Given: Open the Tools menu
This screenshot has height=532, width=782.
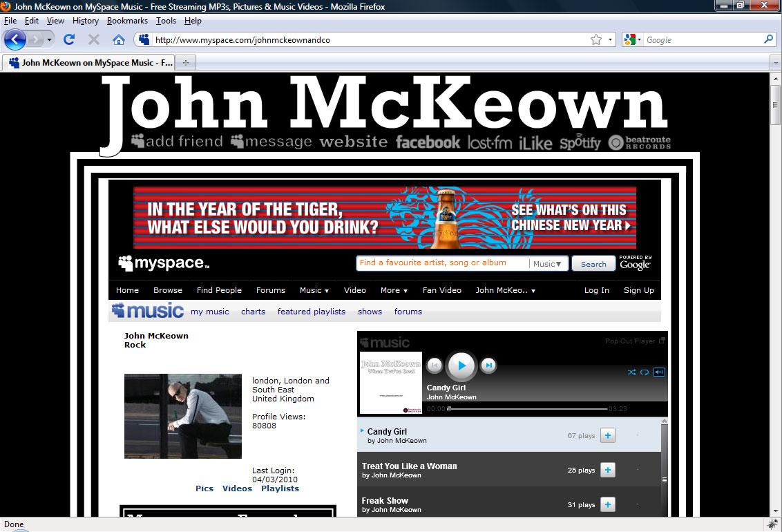Looking at the screenshot, I should [x=166, y=21].
